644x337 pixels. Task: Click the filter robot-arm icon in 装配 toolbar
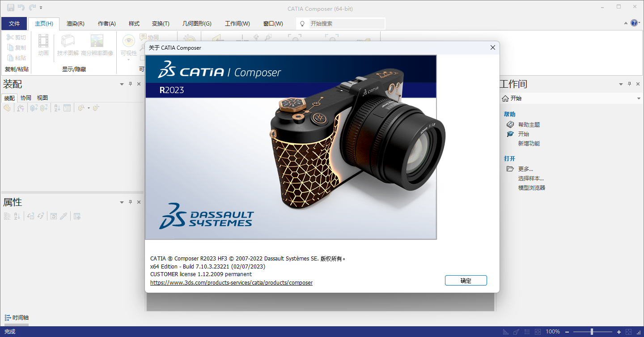(x=21, y=108)
